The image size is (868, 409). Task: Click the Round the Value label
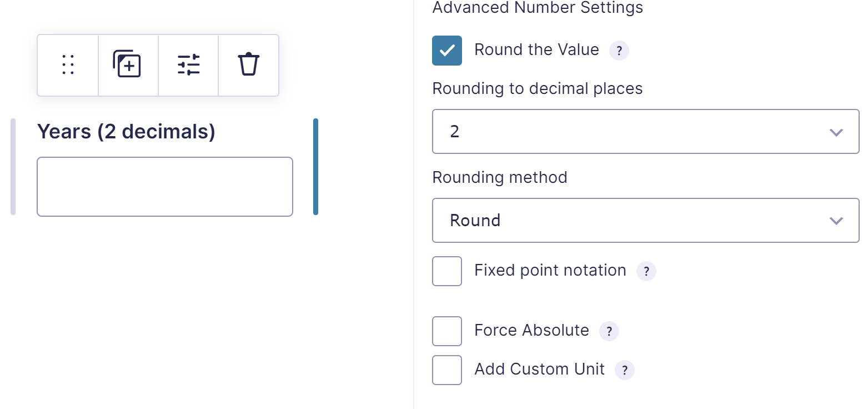536,50
